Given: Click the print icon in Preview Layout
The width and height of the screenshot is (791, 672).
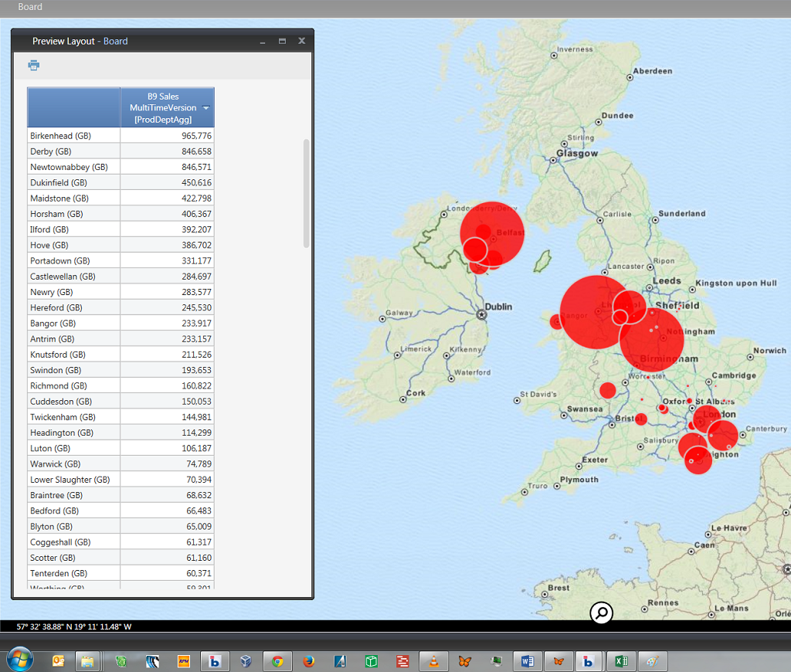Looking at the screenshot, I should [33, 66].
